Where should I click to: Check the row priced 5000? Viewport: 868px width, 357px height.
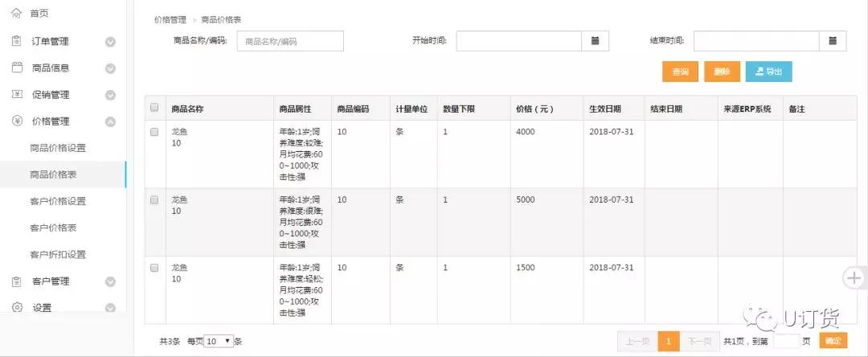tap(154, 200)
